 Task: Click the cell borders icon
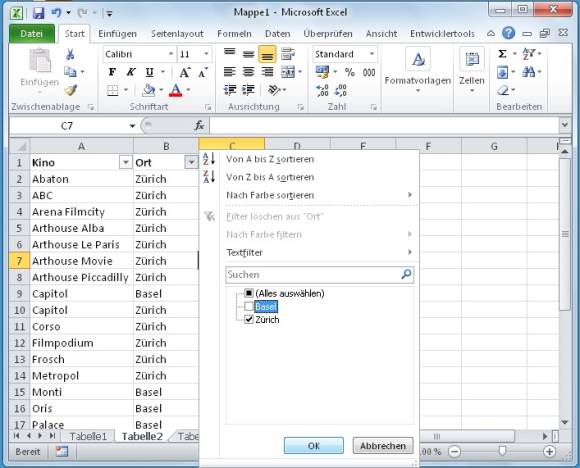[x=112, y=90]
